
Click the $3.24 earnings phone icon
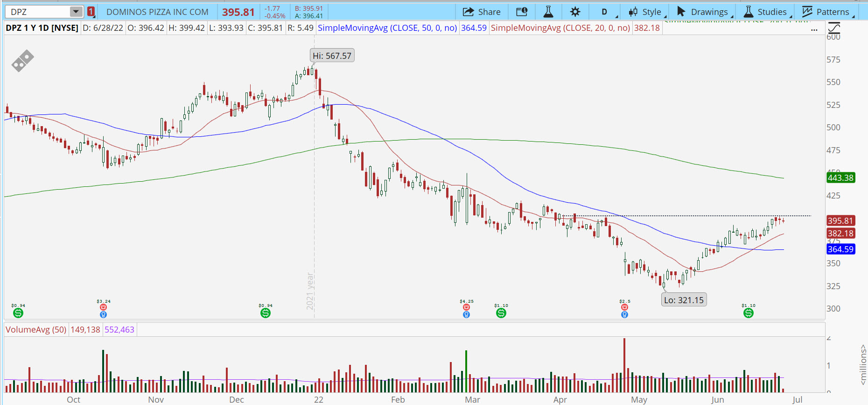[x=104, y=307]
